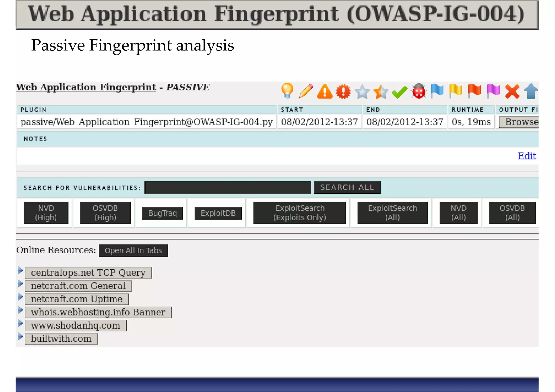The height and width of the screenshot is (392, 555).
Task: Click the BugTraq search button
Action: (163, 213)
